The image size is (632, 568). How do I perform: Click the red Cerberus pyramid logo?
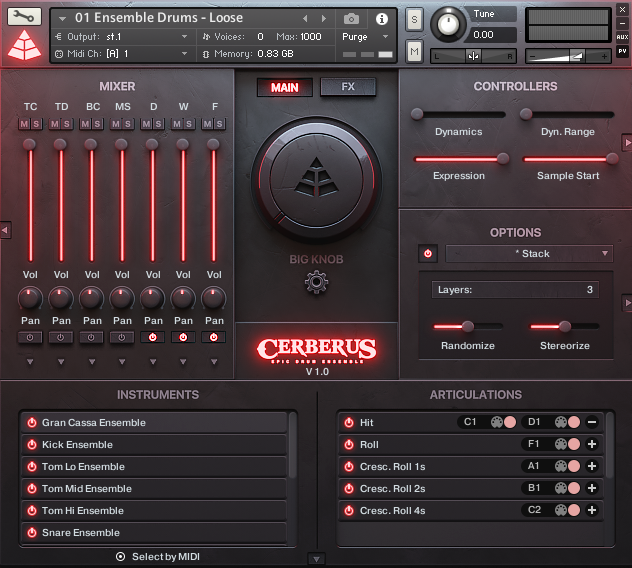tap(25, 45)
